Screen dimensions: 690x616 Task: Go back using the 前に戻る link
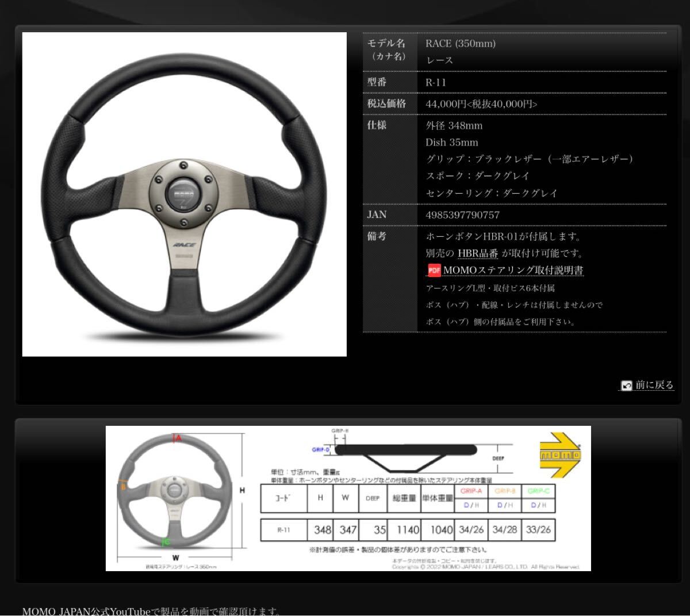coord(654,385)
